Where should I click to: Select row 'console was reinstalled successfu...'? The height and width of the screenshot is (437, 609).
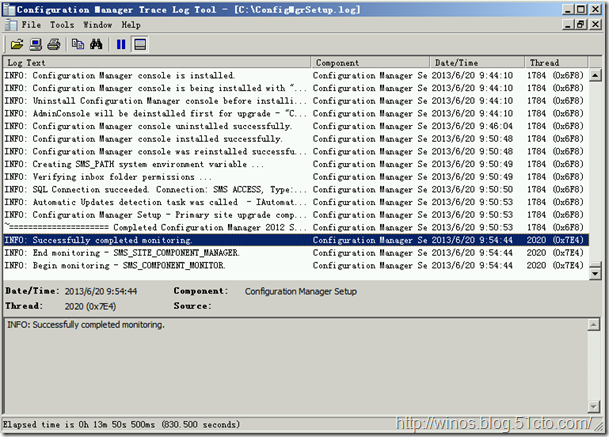(296, 151)
